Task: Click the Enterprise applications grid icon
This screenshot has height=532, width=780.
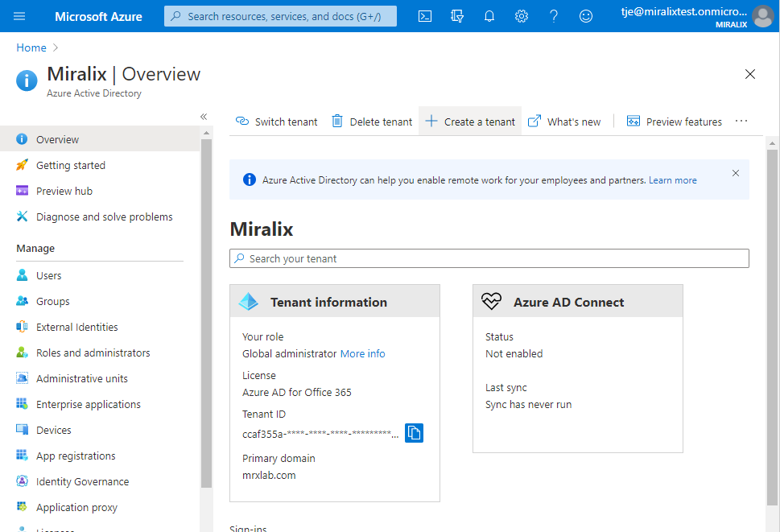Action: point(22,404)
